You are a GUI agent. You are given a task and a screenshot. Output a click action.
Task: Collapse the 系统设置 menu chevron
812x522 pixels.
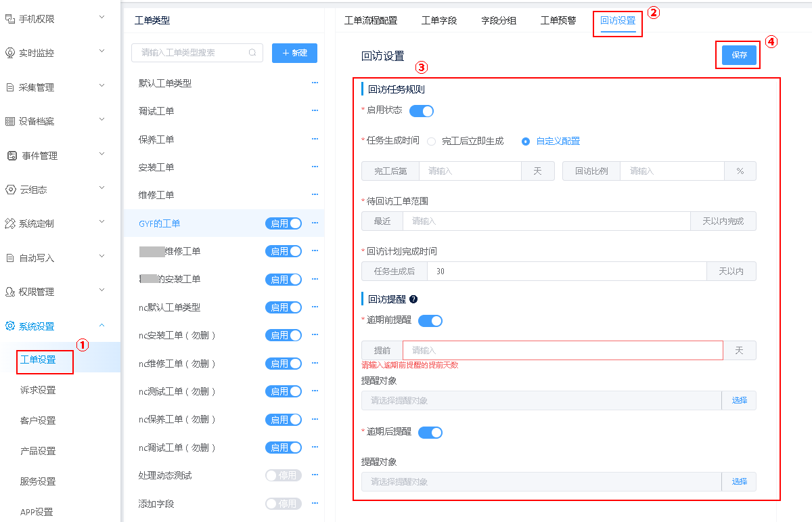(x=101, y=326)
